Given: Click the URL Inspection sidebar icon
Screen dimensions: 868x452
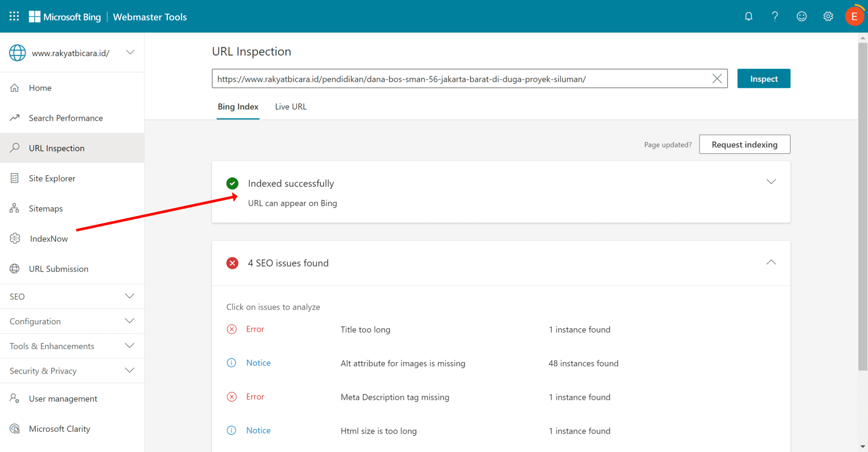Looking at the screenshot, I should click(x=15, y=148).
